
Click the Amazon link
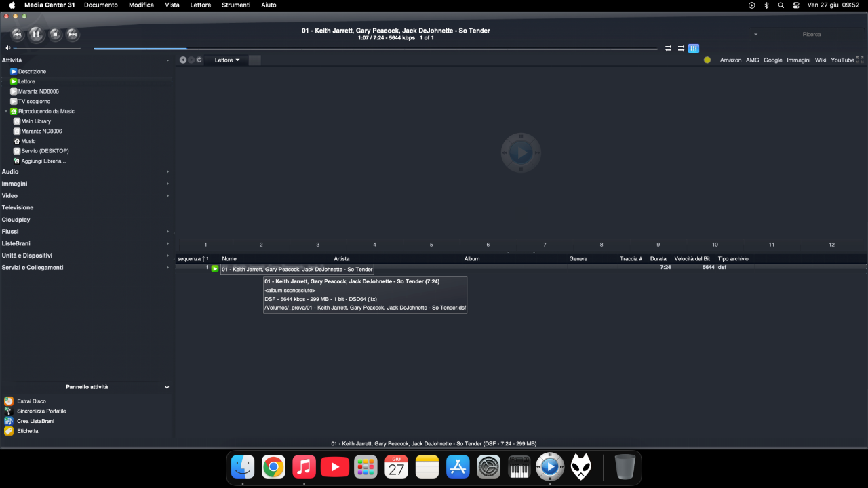tap(730, 60)
